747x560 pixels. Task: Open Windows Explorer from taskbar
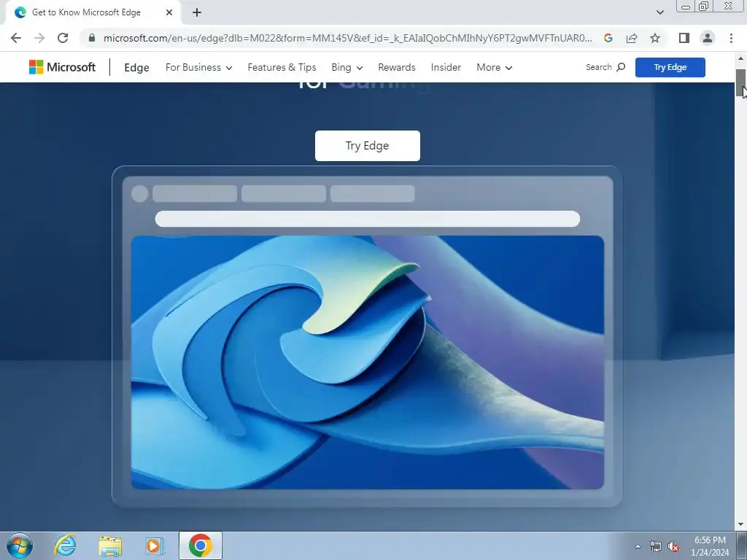pos(110,545)
